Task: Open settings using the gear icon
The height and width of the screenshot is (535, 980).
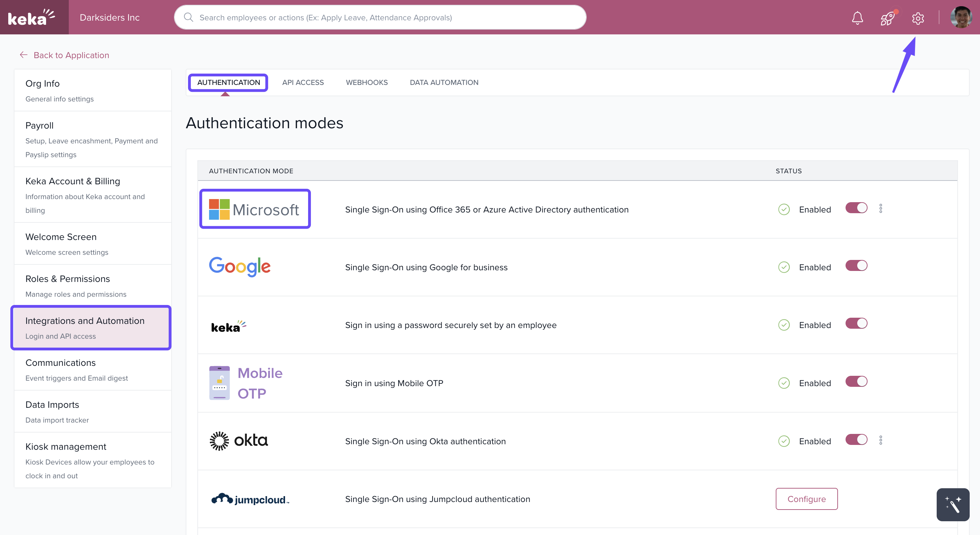Action: tap(918, 18)
